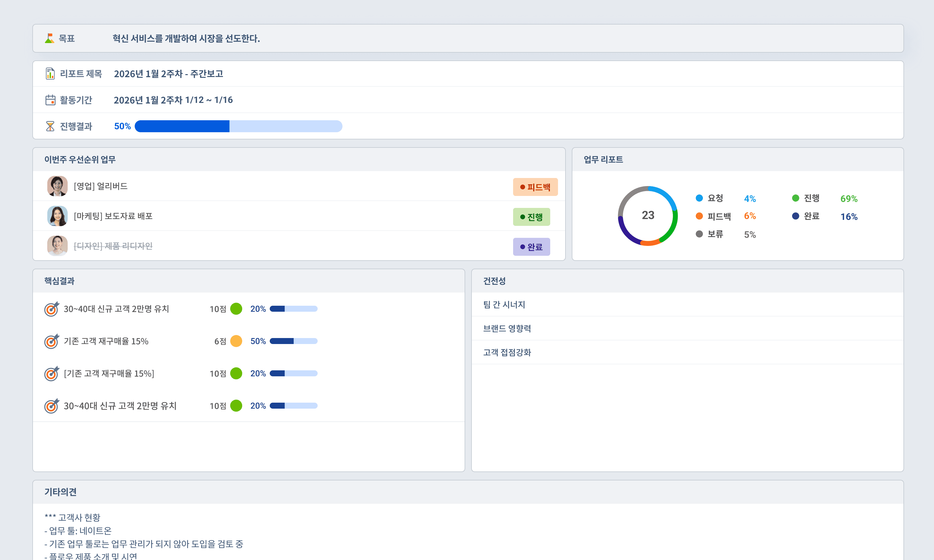The image size is (934, 560).
Task: Click the 완료 status badge
Action: (x=531, y=247)
